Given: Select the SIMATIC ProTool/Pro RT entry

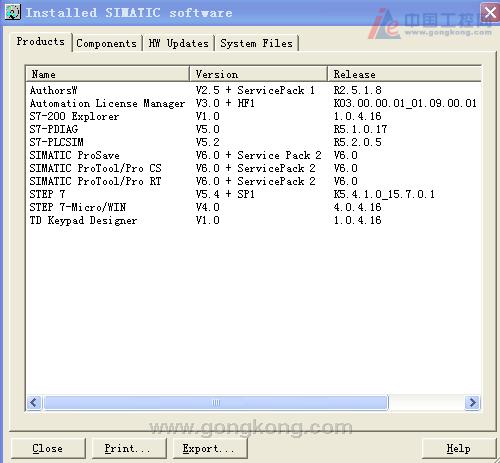Looking at the screenshot, I should click(95, 181).
